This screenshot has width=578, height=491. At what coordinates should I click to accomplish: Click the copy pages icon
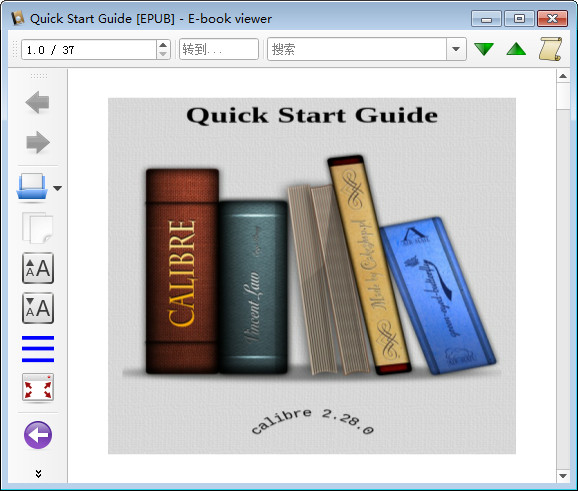[38, 228]
